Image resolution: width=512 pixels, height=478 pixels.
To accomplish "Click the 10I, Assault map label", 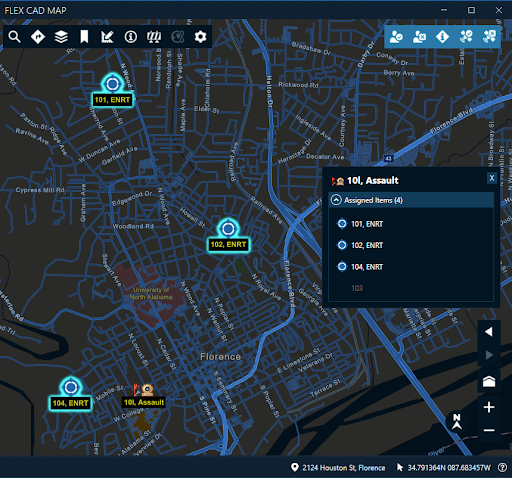I will 144,402.
